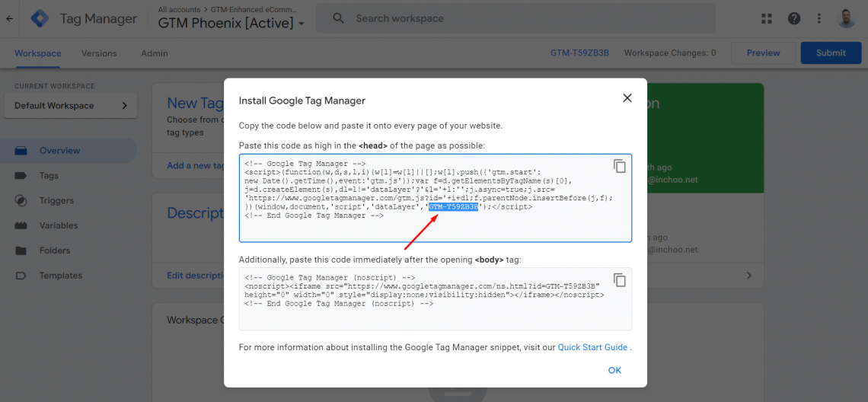Viewport: 868px width, 402px height.
Task: Open the Quick Start Guide link
Action: pyautogui.click(x=592, y=347)
